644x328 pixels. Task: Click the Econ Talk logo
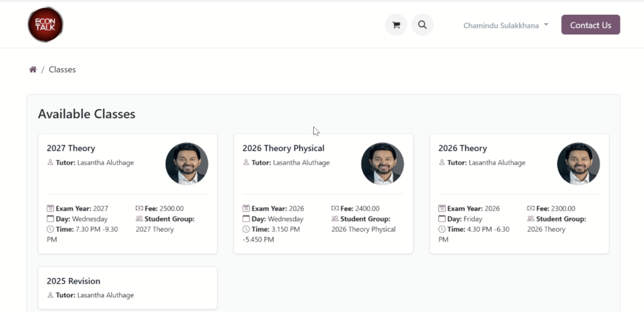pyautogui.click(x=46, y=25)
